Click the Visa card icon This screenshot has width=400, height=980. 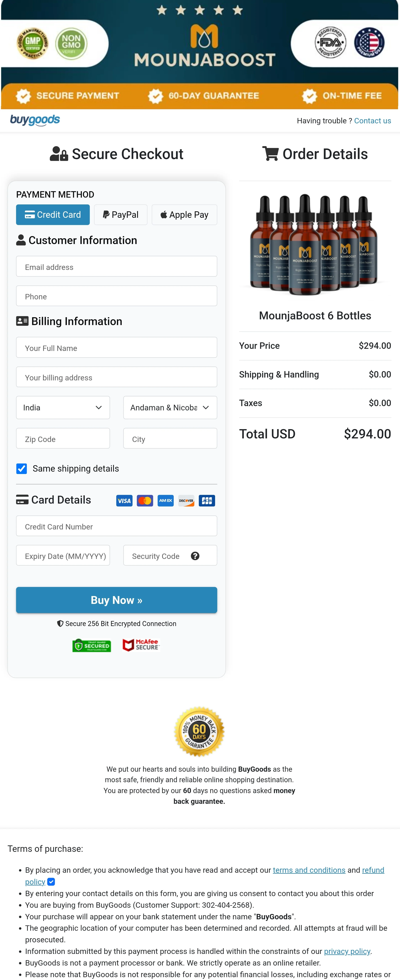(124, 501)
